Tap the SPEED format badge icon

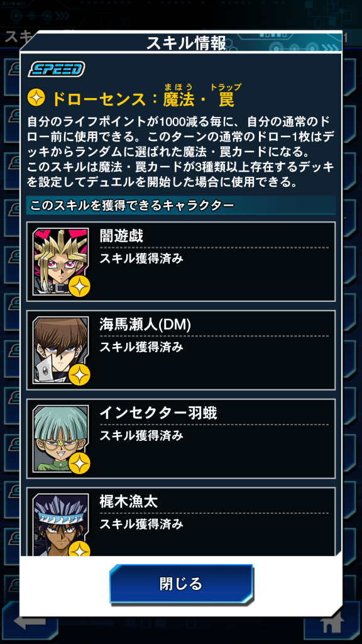click(56, 69)
